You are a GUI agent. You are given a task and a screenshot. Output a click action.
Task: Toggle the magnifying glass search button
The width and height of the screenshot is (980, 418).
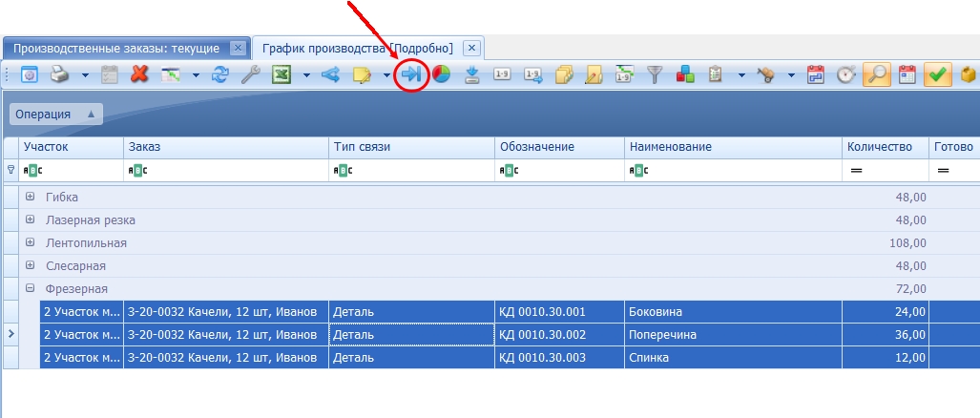click(876, 75)
